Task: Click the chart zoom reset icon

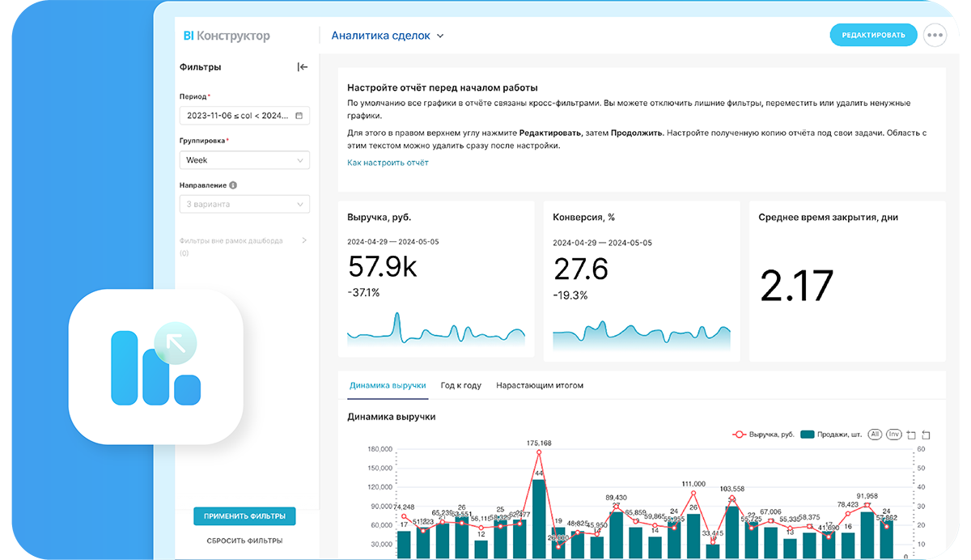Action: (926, 435)
